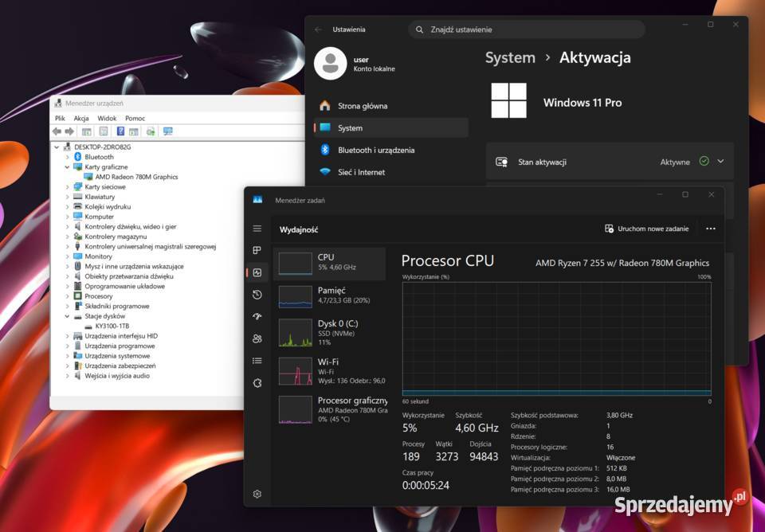Viewport: 765px width, 532px height.
Task: Click the Bluetooth icon in Device Manager tree
Action: [x=77, y=157]
